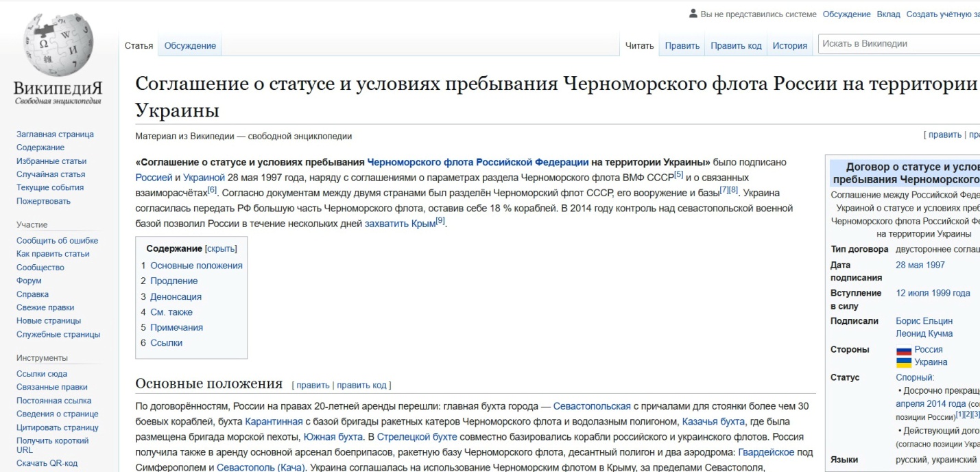Open 12 июля 1999 года infobox link

[933, 293]
